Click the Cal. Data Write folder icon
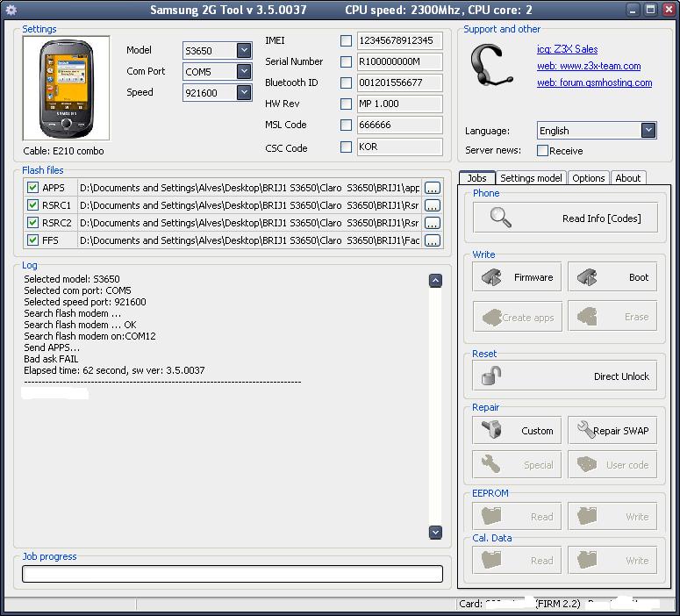This screenshot has width=680, height=616. (x=587, y=560)
